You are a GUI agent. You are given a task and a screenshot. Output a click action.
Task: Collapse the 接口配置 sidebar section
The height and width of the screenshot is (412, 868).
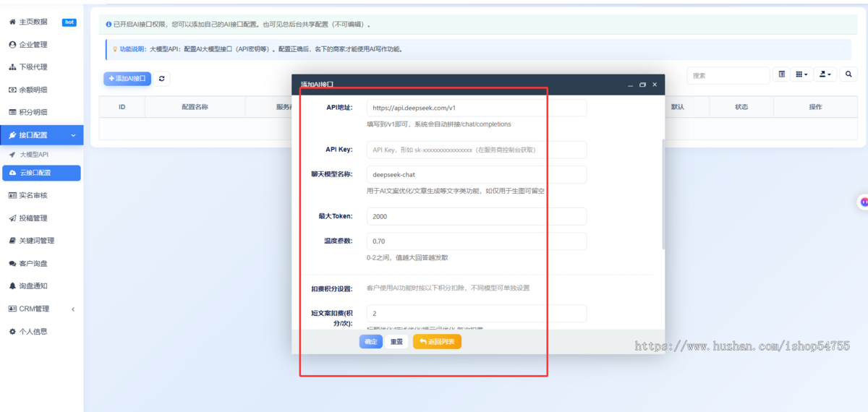pyautogui.click(x=41, y=135)
